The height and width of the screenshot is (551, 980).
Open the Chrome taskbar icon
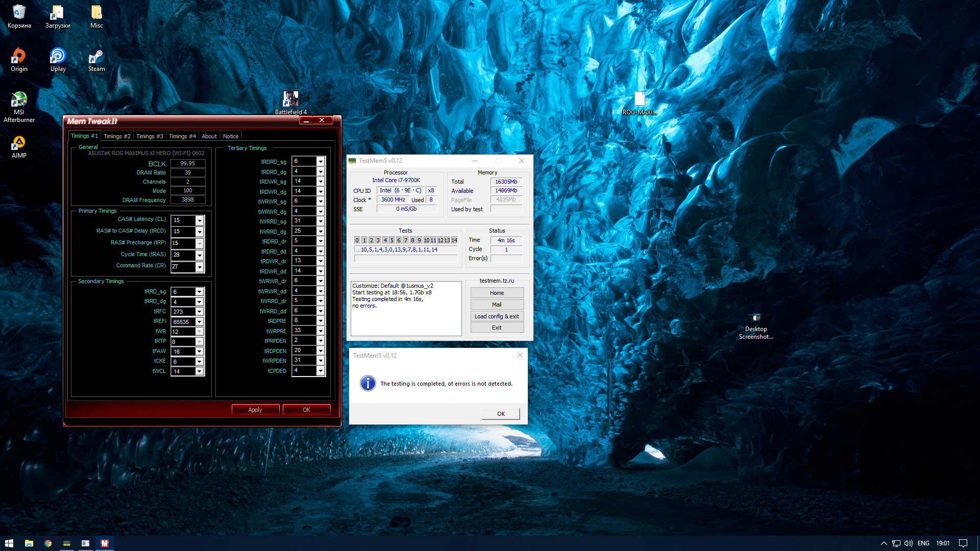point(48,543)
